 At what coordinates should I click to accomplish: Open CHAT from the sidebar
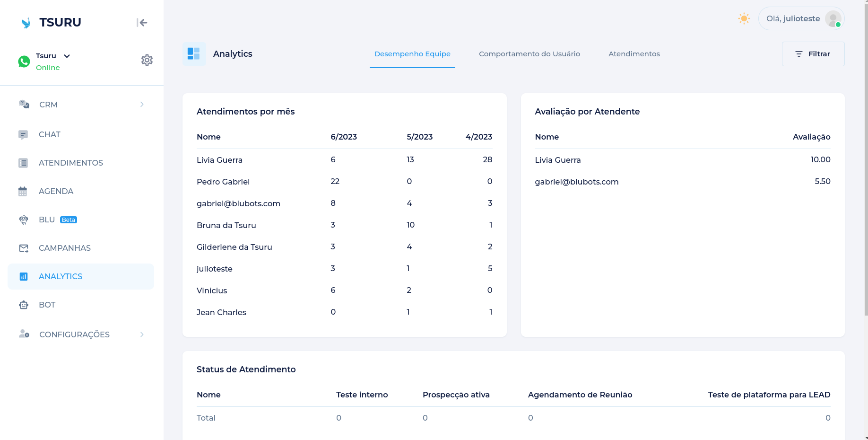50,135
